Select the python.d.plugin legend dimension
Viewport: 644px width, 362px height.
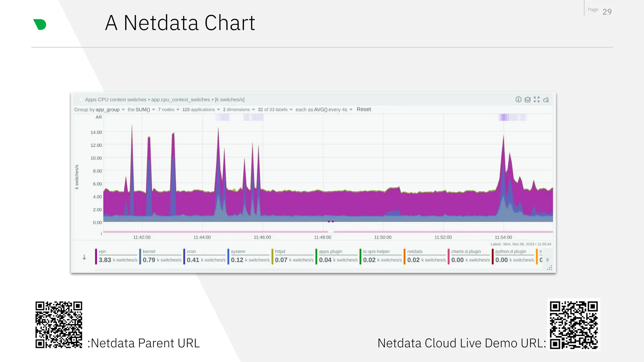(x=513, y=256)
